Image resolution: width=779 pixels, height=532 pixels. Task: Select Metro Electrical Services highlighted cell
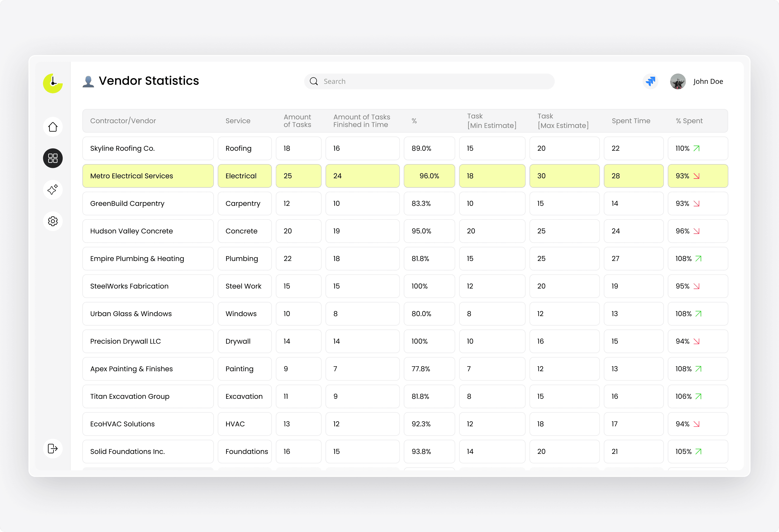click(148, 176)
